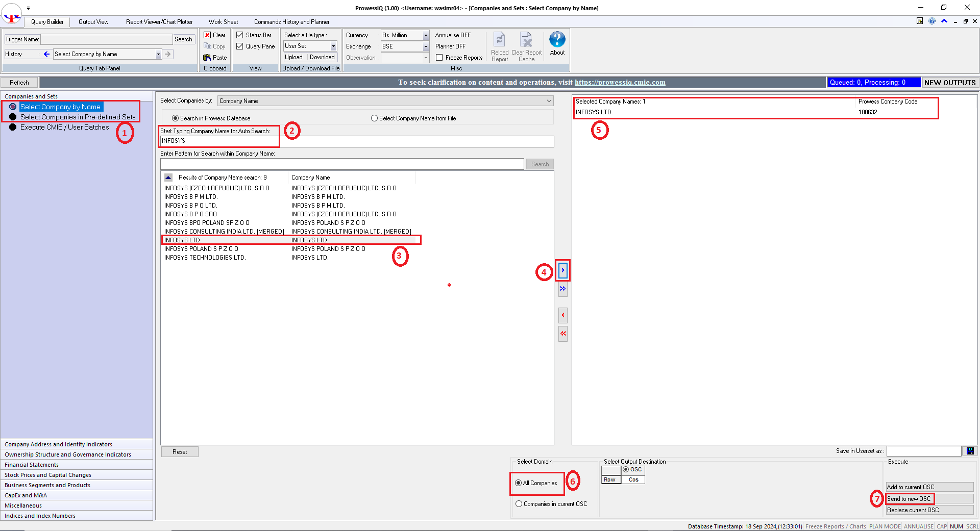Screen dimensions: 980x531
Task: Minimize the inner document window
Action: tap(955, 21)
